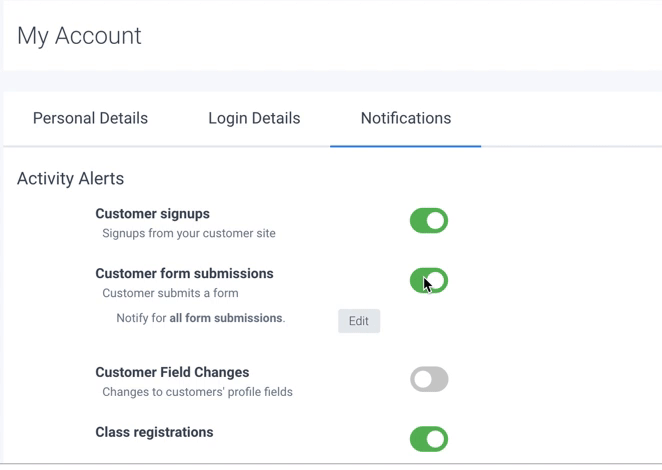This screenshot has width=662, height=470.
Task: Switch to the Login Details tab
Action: click(x=254, y=118)
